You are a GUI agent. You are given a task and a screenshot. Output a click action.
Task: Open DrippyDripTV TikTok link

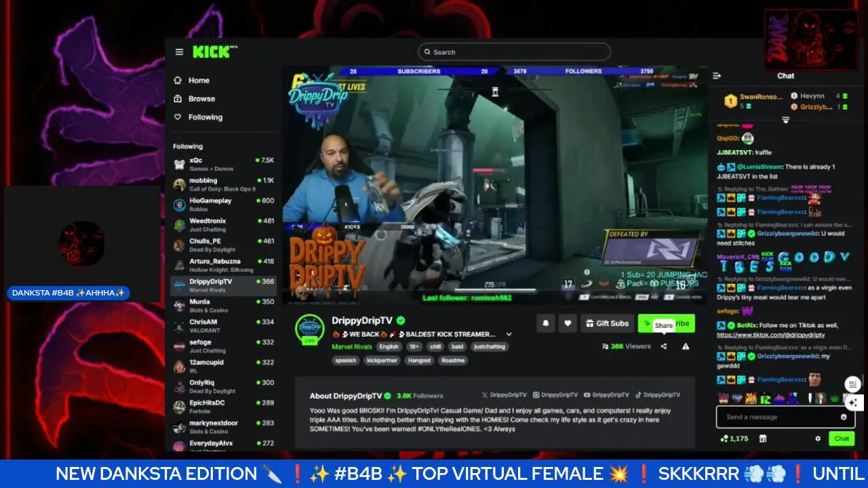click(x=658, y=394)
